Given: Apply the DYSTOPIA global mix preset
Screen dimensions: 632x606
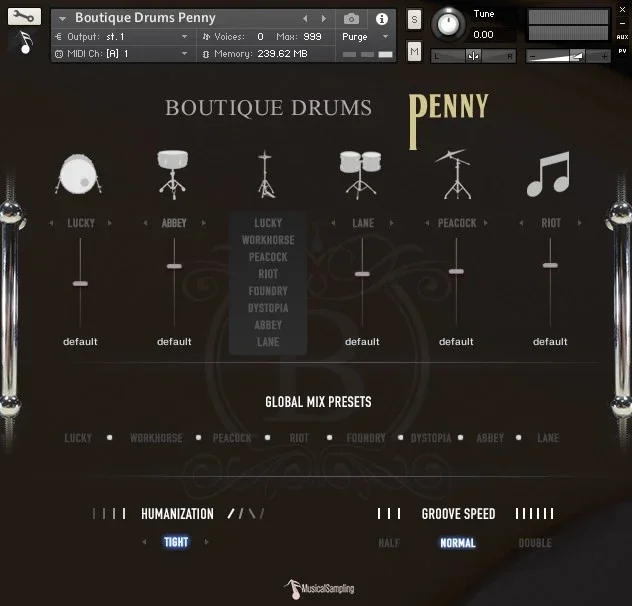Looking at the screenshot, I should click(x=431, y=438).
